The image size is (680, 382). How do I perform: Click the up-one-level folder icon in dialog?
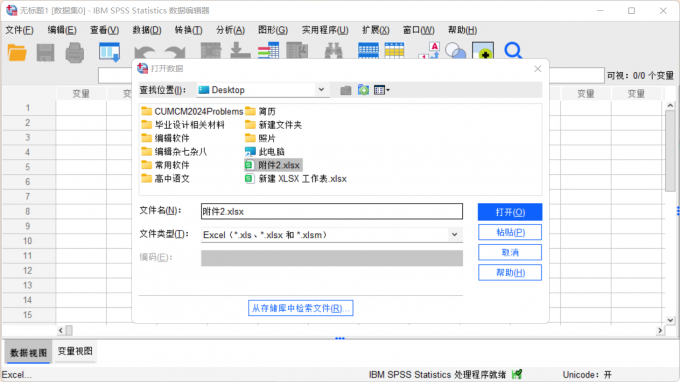pyautogui.click(x=346, y=90)
